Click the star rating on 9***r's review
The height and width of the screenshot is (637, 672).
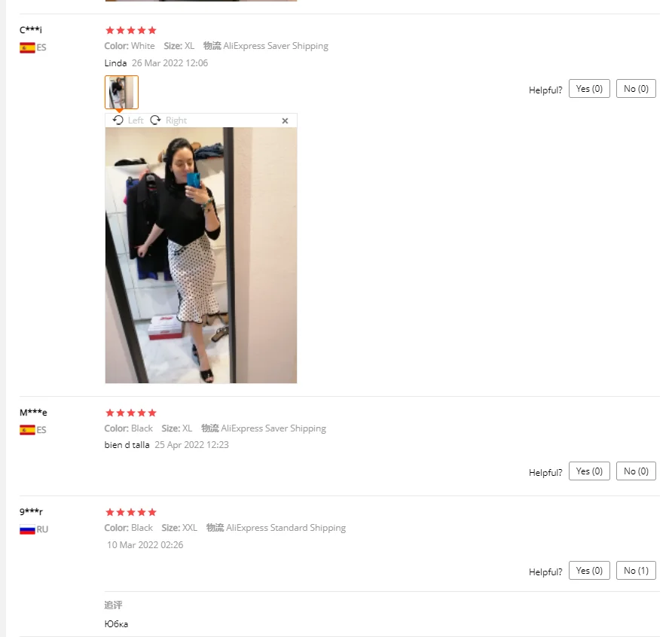tap(131, 512)
